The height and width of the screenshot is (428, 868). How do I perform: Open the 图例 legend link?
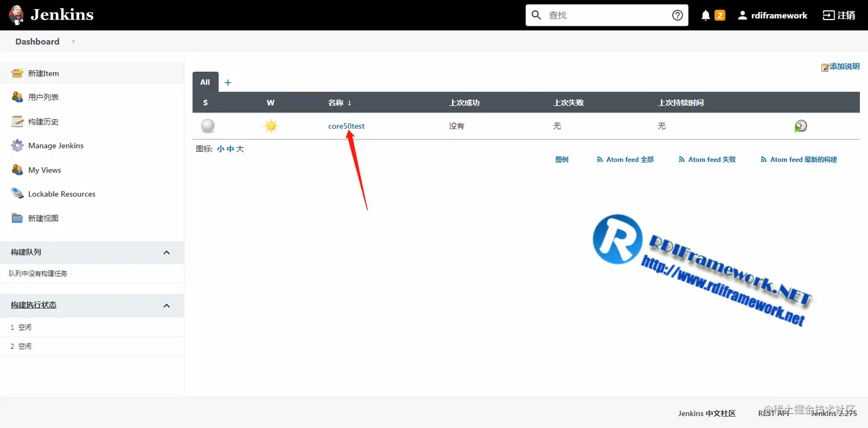(x=562, y=159)
